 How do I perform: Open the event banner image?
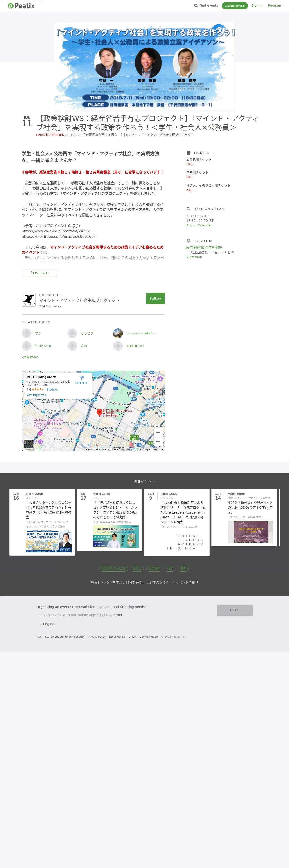[144, 66]
